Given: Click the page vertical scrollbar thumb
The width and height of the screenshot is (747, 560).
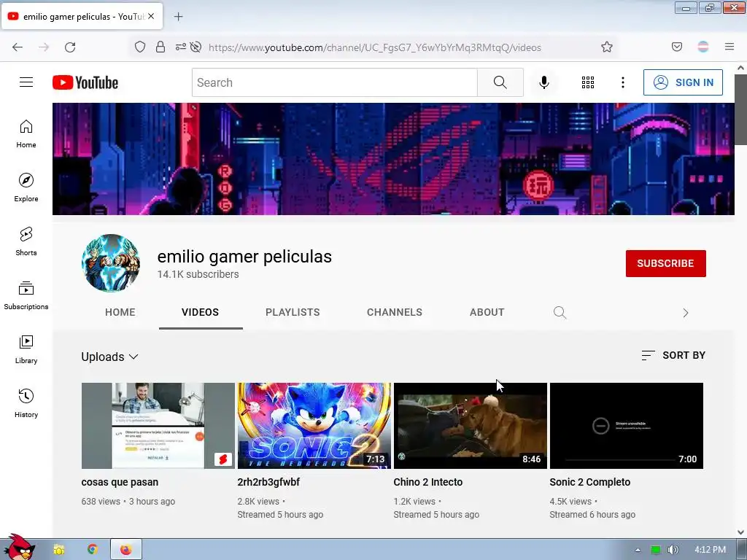Looking at the screenshot, I should [x=741, y=109].
